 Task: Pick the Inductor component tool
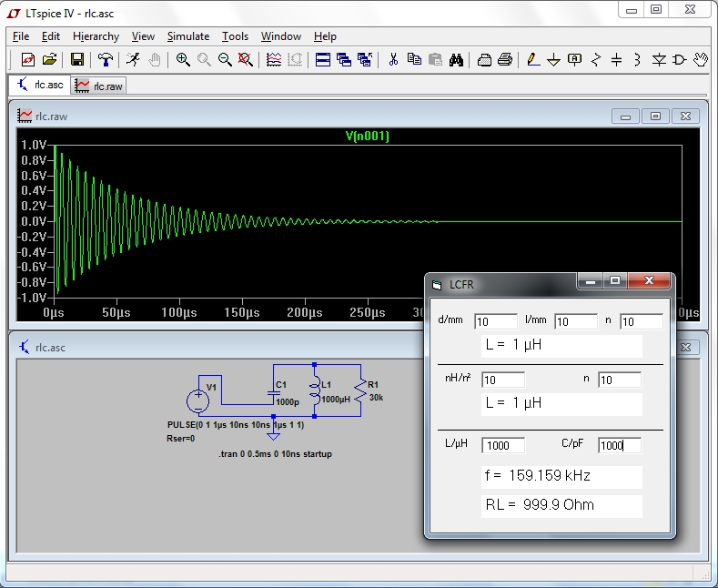pos(637,60)
